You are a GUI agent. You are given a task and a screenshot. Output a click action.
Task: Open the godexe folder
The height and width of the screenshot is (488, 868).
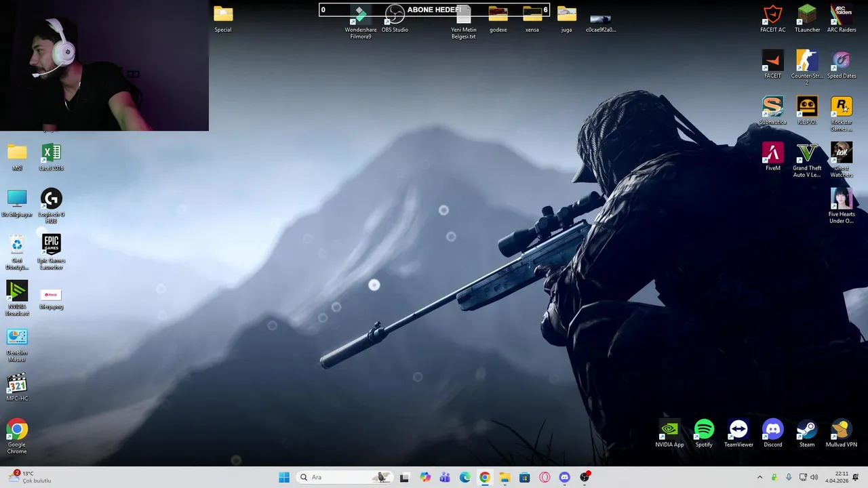[498, 18]
